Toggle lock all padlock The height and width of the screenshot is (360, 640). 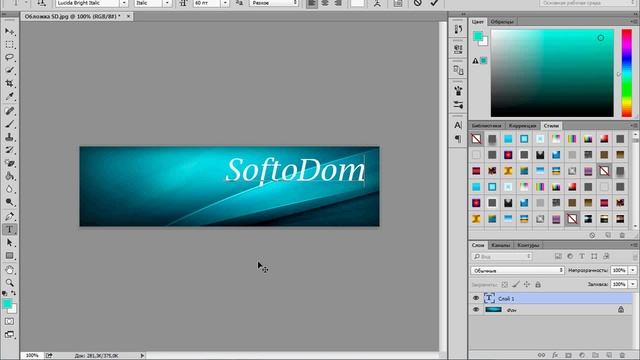click(538, 284)
